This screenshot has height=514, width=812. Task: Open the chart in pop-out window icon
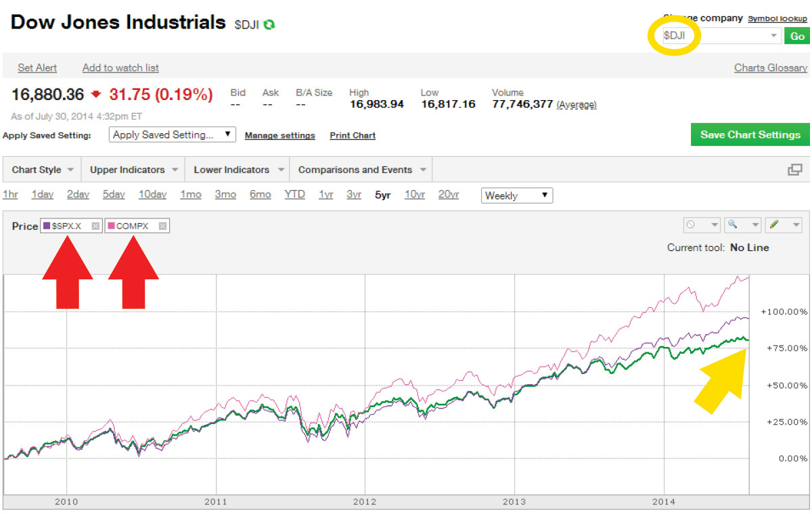pos(795,170)
